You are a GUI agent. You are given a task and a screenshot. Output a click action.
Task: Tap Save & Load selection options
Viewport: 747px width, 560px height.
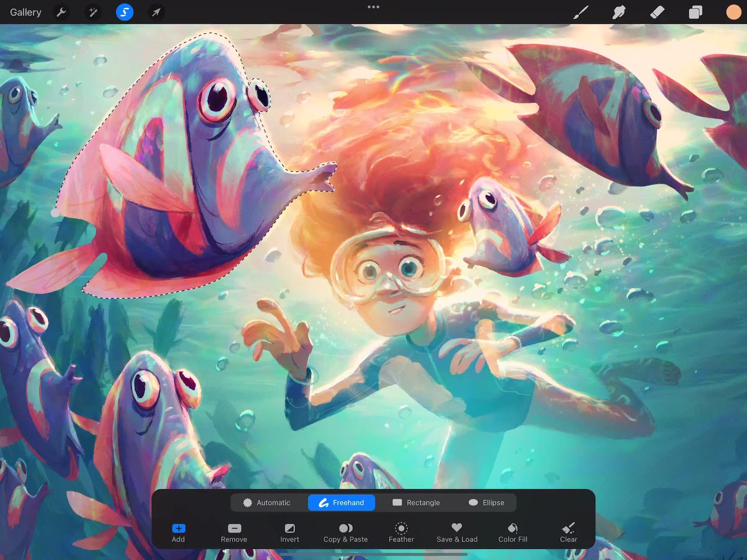point(457,533)
